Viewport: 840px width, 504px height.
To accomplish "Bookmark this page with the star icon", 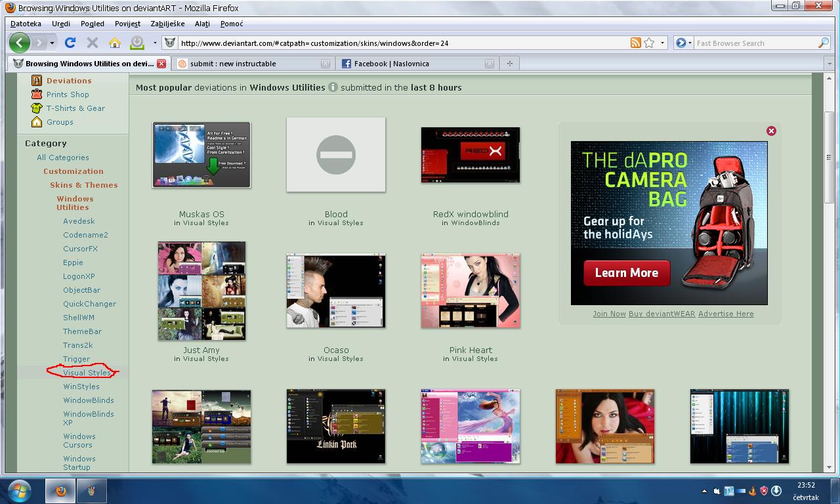I will [x=649, y=43].
